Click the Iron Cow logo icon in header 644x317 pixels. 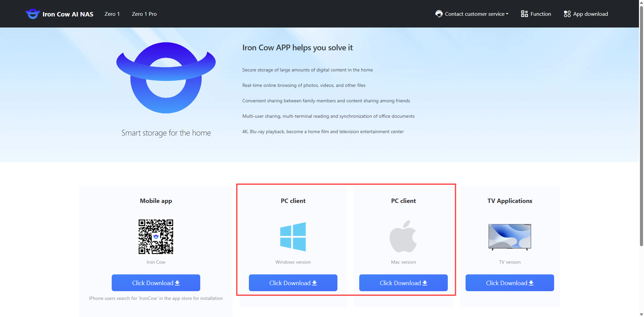33,14
